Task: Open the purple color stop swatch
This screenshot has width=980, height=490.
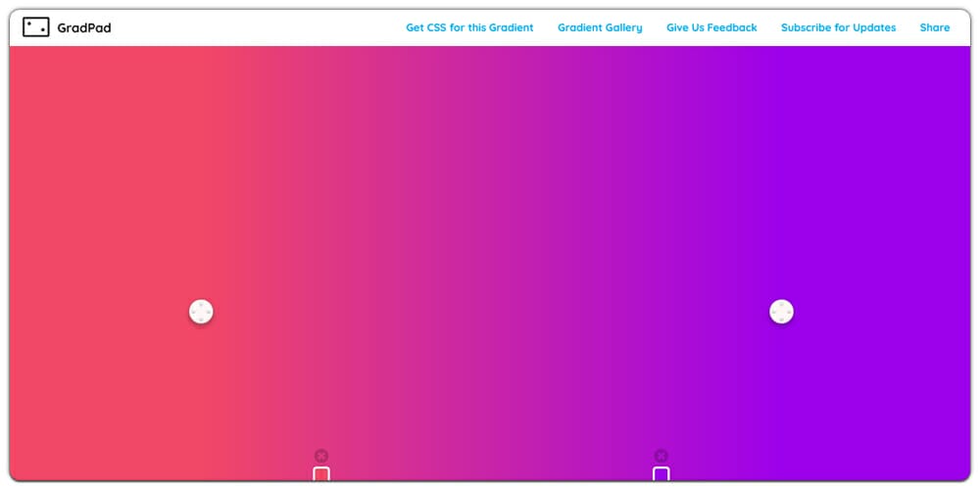Action: [661, 474]
